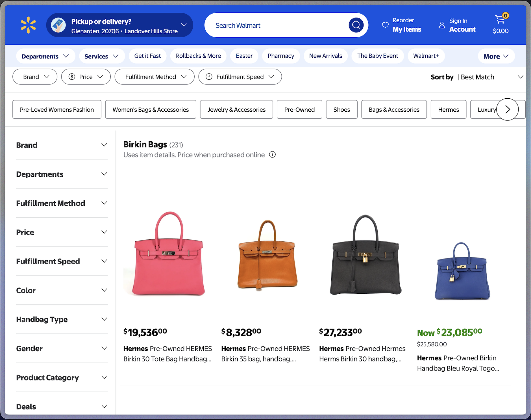This screenshot has width=531, height=420.
Task: Open the Fulfillment Speed filter pill dropdown
Action: tap(240, 77)
